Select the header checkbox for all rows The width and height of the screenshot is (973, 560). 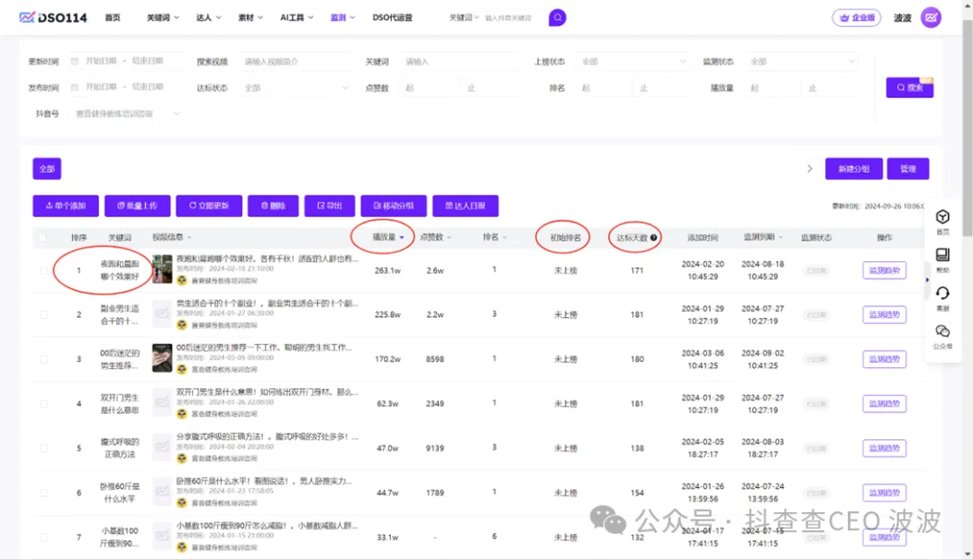[42, 238]
